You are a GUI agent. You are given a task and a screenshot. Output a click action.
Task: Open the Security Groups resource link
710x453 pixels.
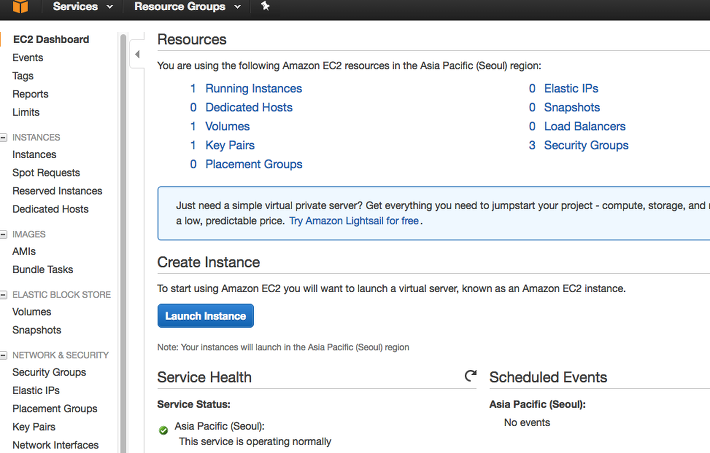point(586,145)
